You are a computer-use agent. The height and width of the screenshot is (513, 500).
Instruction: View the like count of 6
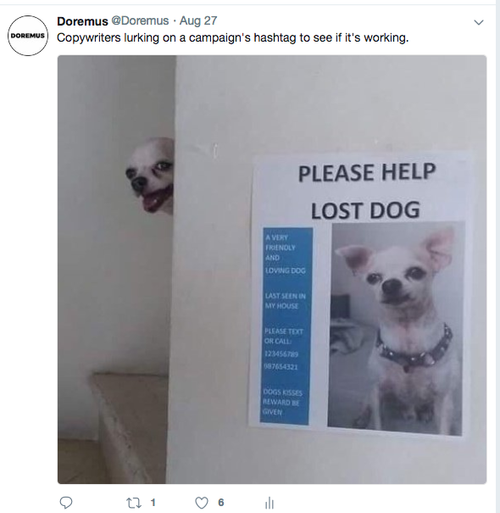tap(221, 502)
